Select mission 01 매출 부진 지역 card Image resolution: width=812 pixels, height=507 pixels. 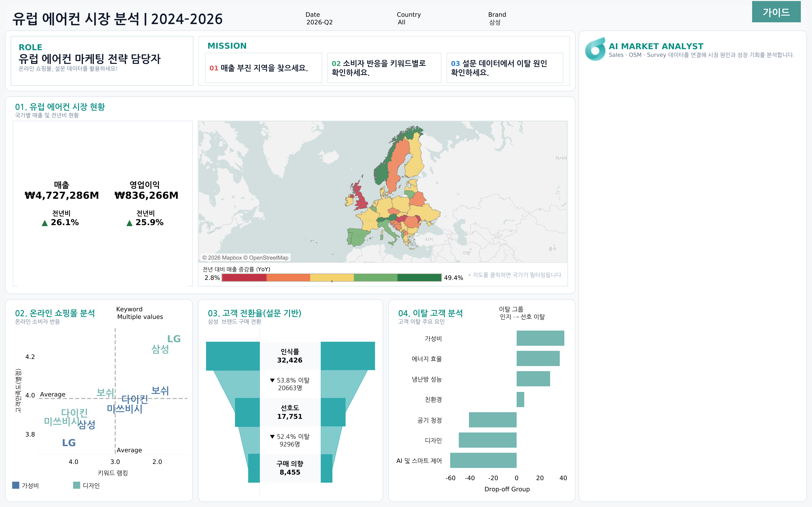click(x=263, y=68)
